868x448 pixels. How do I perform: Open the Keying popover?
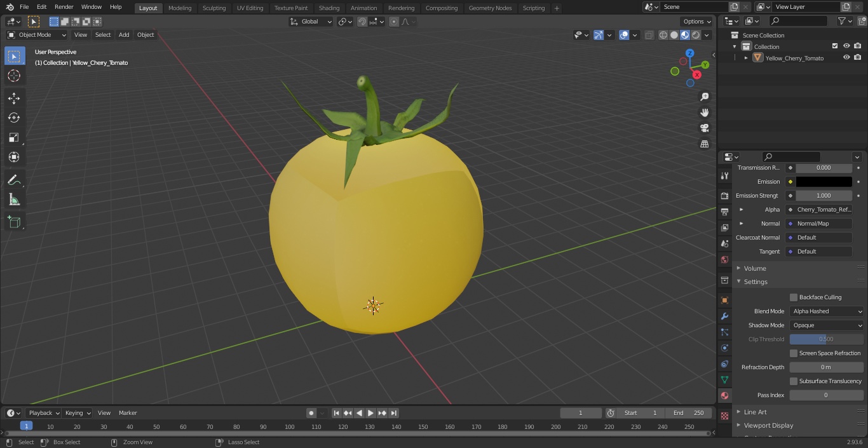(x=78, y=413)
